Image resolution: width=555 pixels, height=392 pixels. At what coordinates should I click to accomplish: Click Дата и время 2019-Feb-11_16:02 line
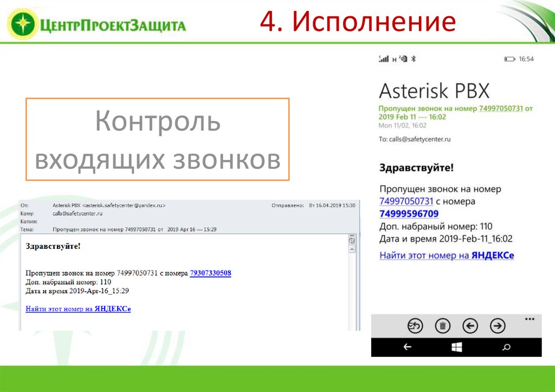click(446, 239)
